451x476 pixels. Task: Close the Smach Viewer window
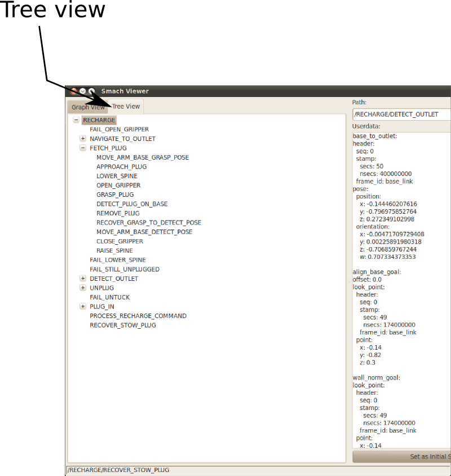73,91
